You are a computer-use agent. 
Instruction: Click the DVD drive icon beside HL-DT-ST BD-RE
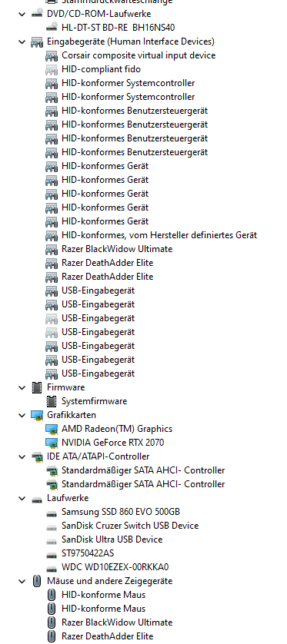[x=52, y=28]
